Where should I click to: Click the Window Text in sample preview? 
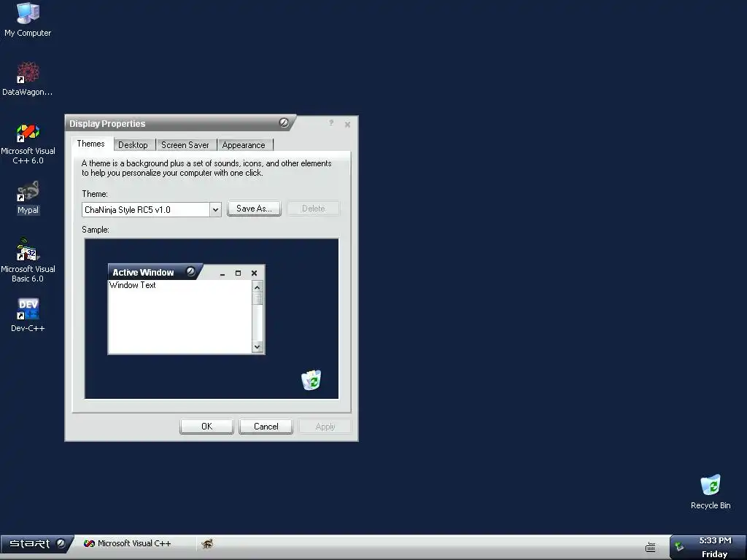(133, 285)
